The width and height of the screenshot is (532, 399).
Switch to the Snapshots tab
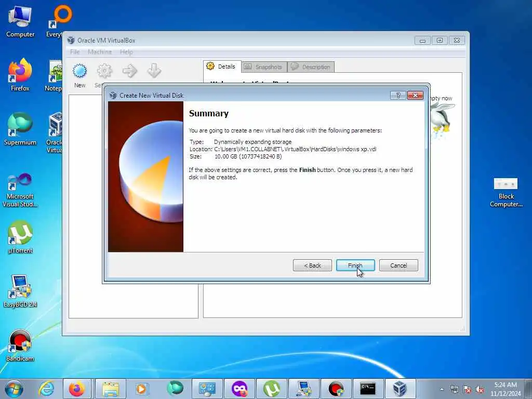coord(264,67)
